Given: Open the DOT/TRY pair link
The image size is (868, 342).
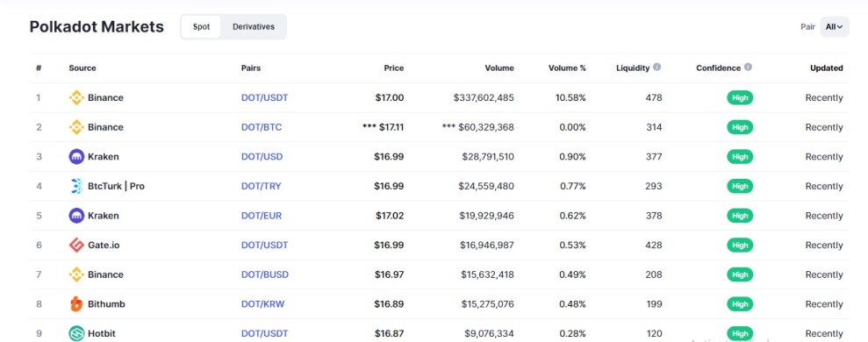Looking at the screenshot, I should tap(262, 186).
